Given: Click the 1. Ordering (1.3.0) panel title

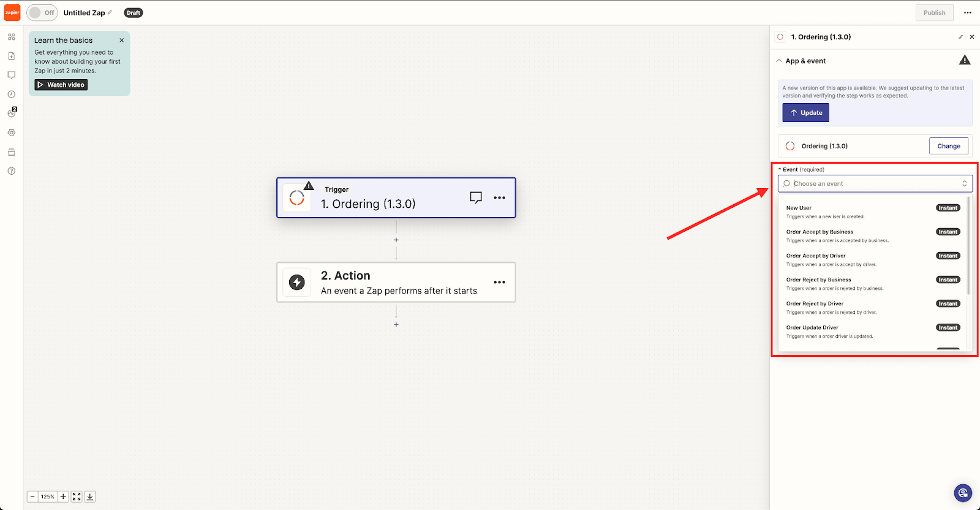Looking at the screenshot, I should pyautogui.click(x=821, y=37).
